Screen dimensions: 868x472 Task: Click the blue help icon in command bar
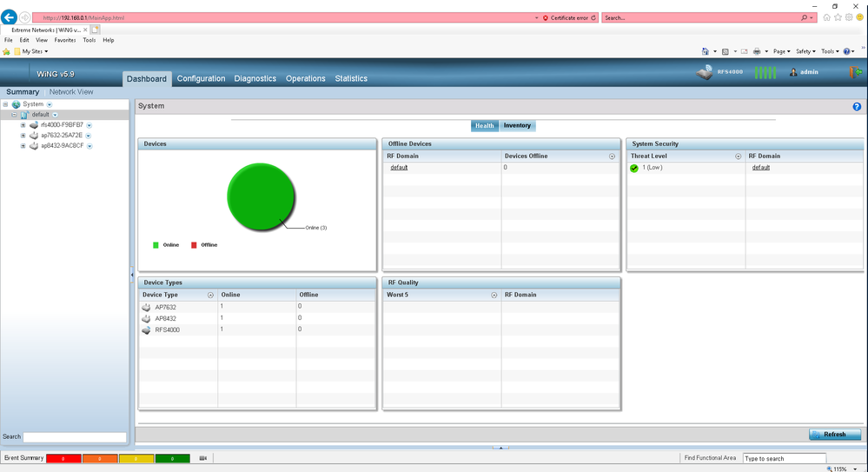click(x=846, y=51)
